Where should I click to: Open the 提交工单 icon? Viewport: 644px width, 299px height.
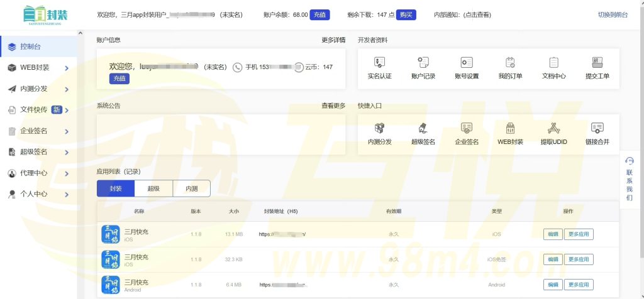tap(597, 62)
